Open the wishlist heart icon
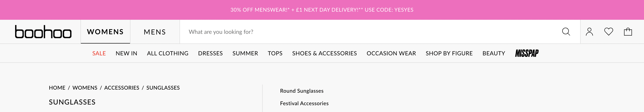 point(608,32)
